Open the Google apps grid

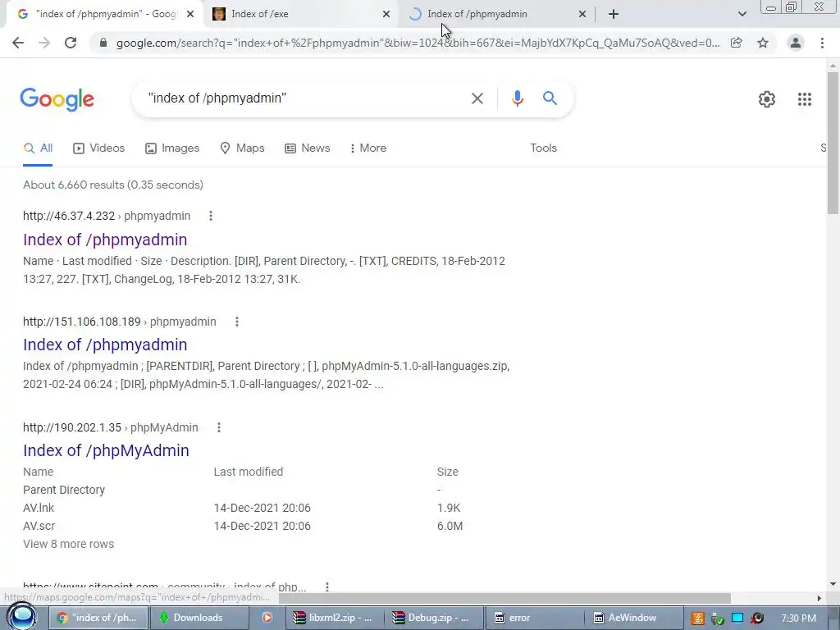pyautogui.click(x=804, y=99)
